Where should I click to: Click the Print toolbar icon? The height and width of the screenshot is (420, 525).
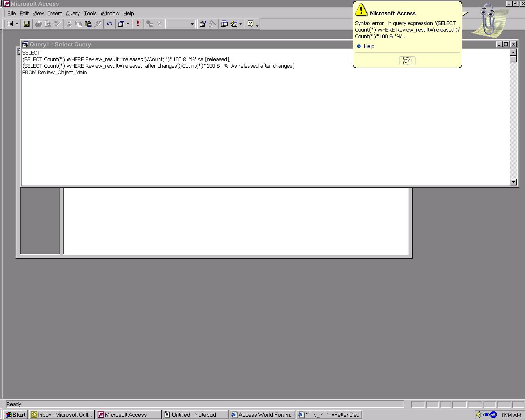(x=39, y=24)
